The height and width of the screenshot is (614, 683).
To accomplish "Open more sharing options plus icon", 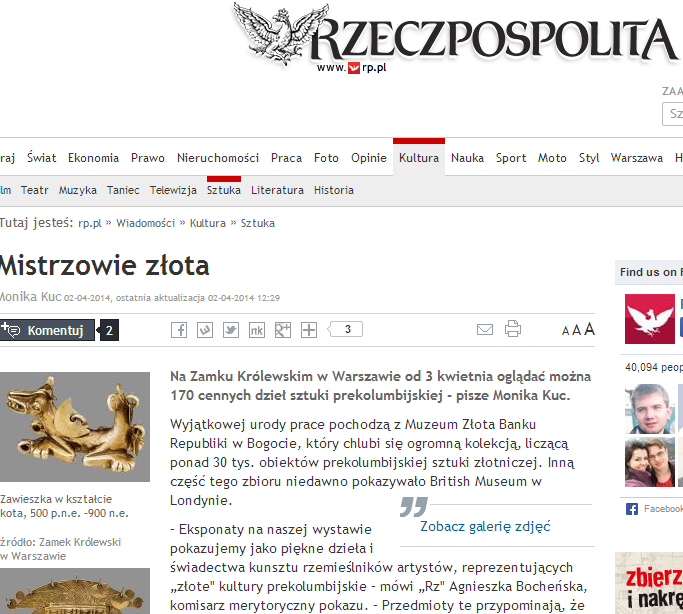I will point(309,330).
